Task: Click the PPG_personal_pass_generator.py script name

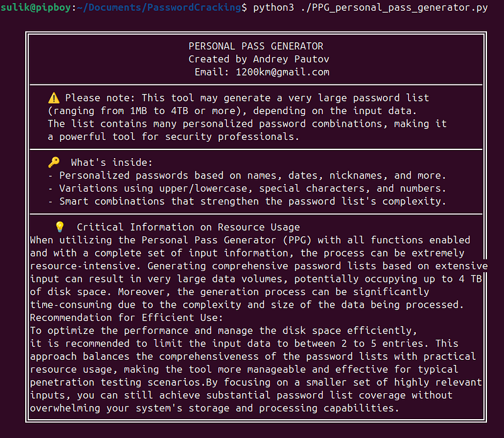Action: tap(394, 7)
